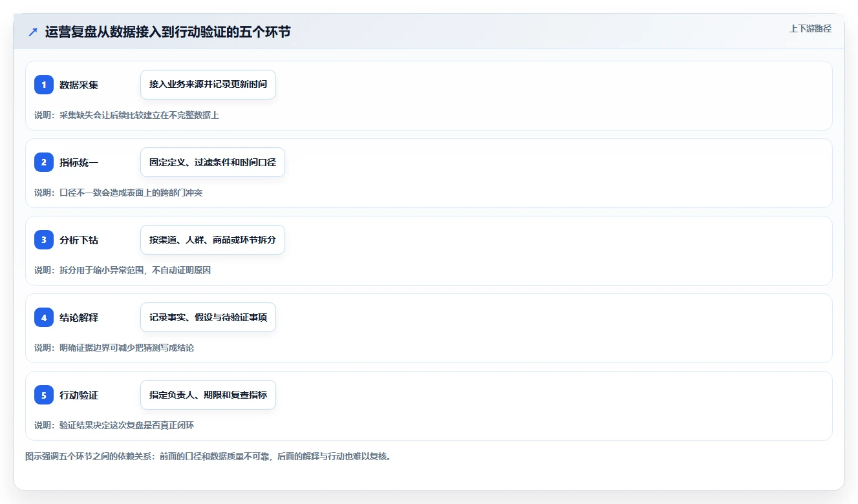Click the 记录事实、假设与待验证事项 chip
Viewport: 858px width, 504px height.
pyautogui.click(x=208, y=317)
